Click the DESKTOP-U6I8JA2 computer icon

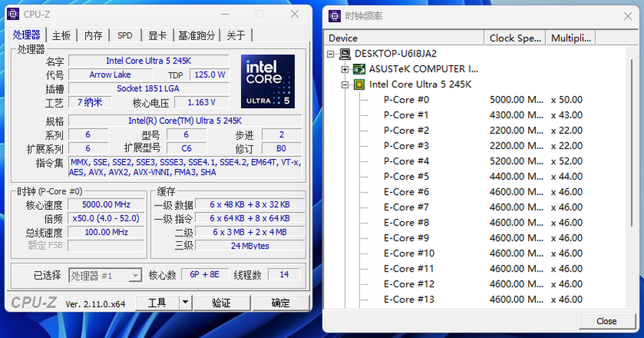345,54
